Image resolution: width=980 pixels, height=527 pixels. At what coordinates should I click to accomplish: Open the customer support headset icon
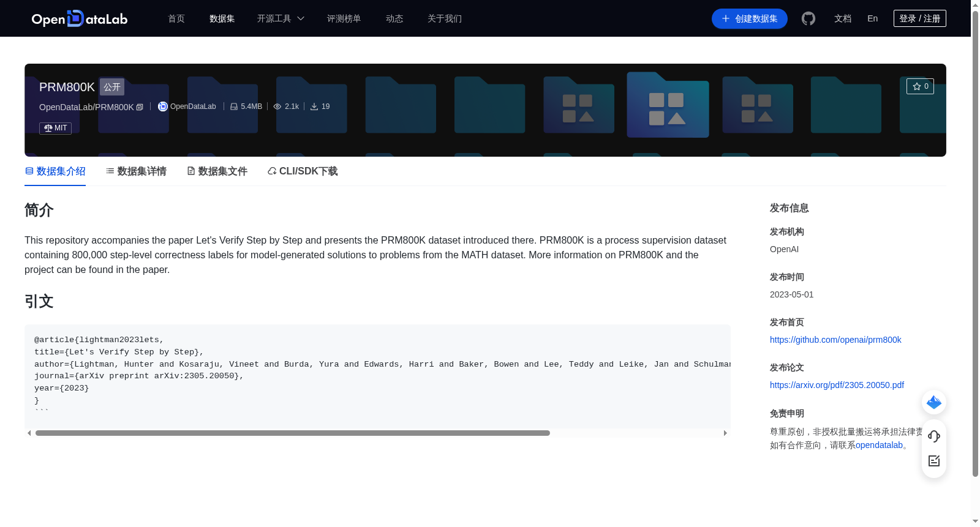(934, 436)
